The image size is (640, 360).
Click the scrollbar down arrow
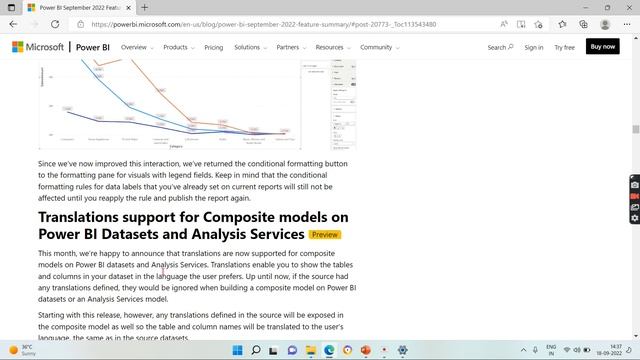(636, 336)
